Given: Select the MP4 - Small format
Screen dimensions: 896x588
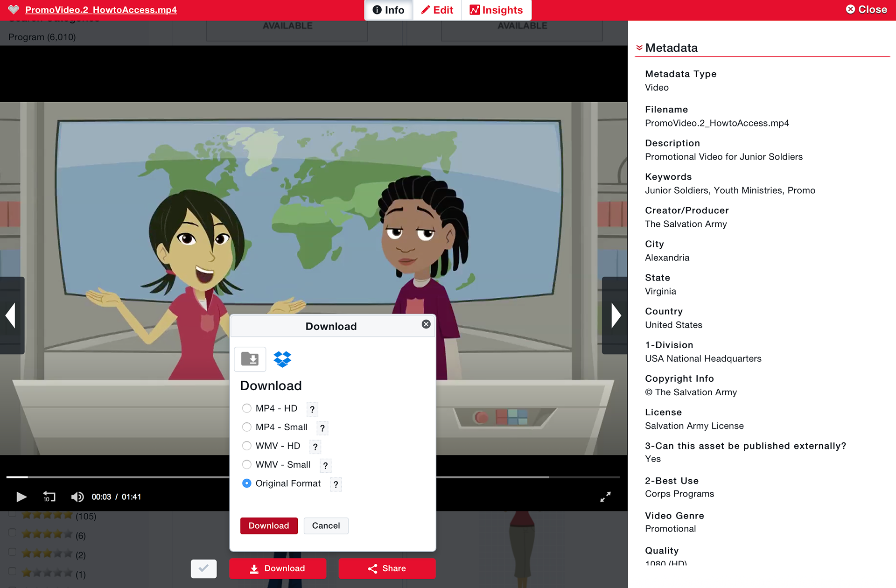Looking at the screenshot, I should click(x=247, y=427).
